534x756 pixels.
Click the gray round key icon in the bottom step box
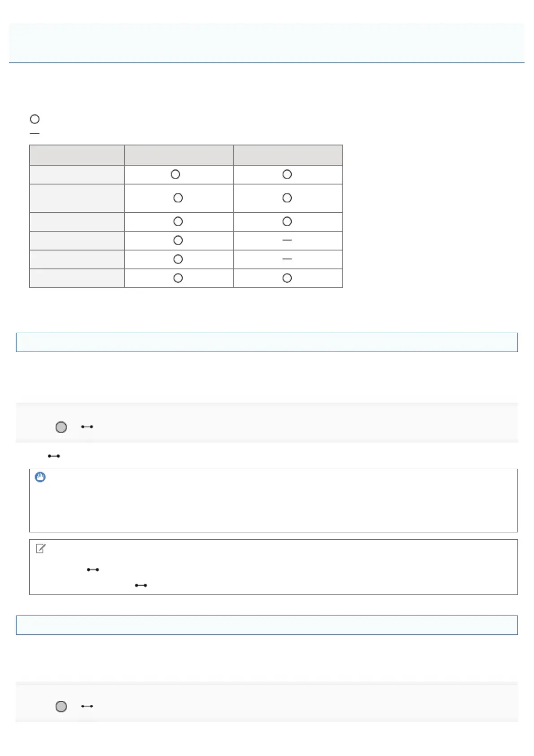61,706
